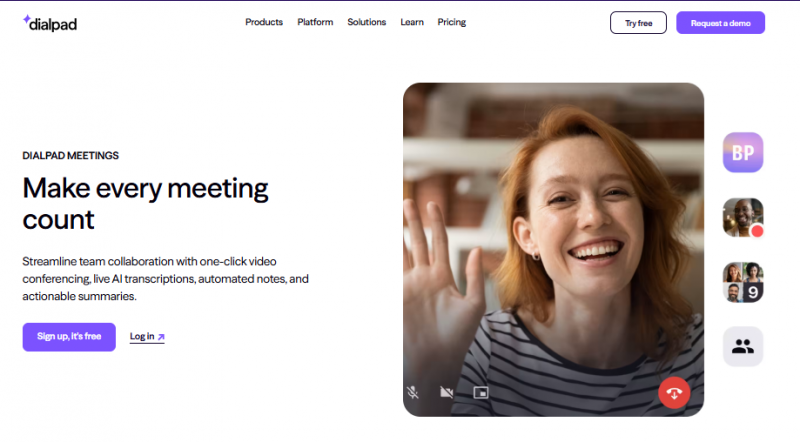
Task: Expand the Platform menu
Action: (315, 22)
